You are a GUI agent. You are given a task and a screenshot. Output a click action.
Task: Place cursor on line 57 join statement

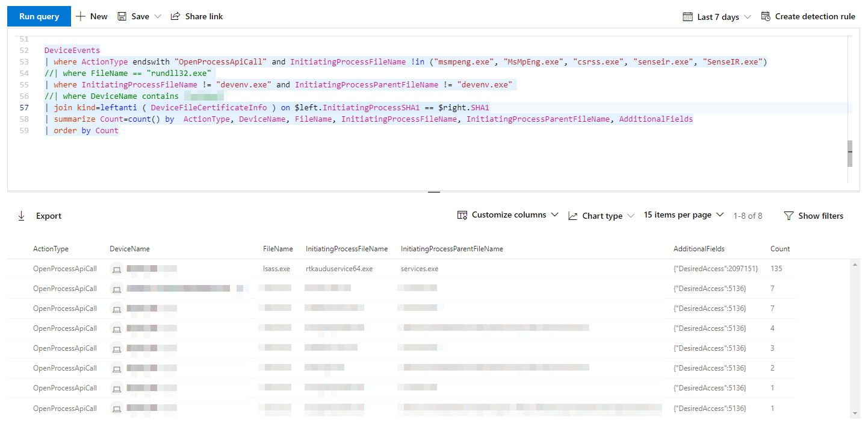267,108
